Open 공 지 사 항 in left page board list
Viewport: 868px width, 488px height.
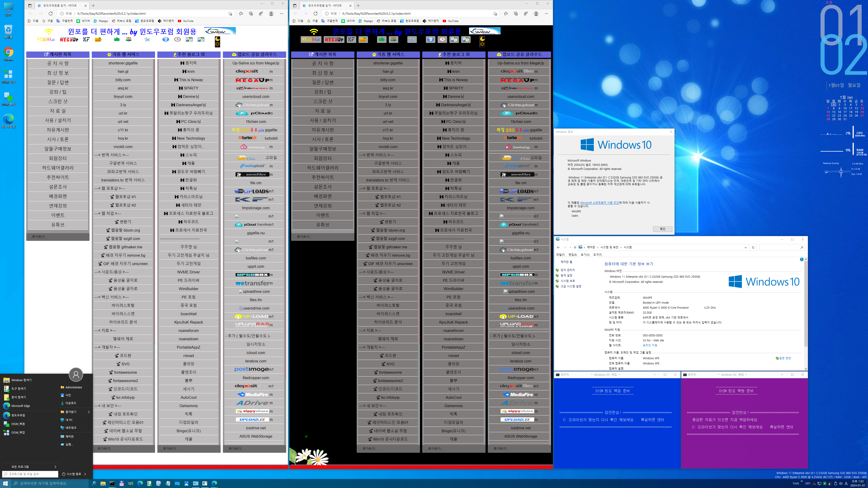(58, 63)
